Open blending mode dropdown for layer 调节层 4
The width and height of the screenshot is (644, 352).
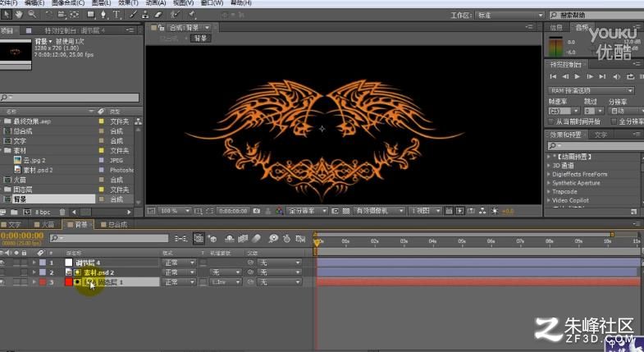pyautogui.click(x=180, y=262)
